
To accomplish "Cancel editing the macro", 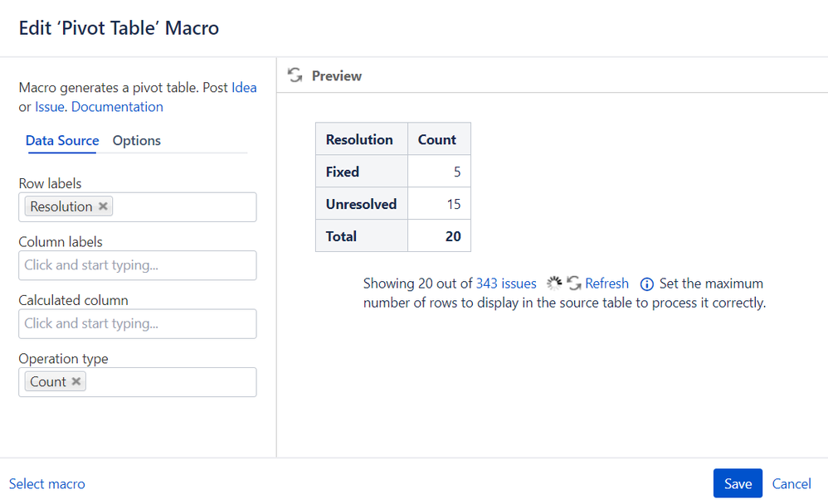I will [x=791, y=483].
